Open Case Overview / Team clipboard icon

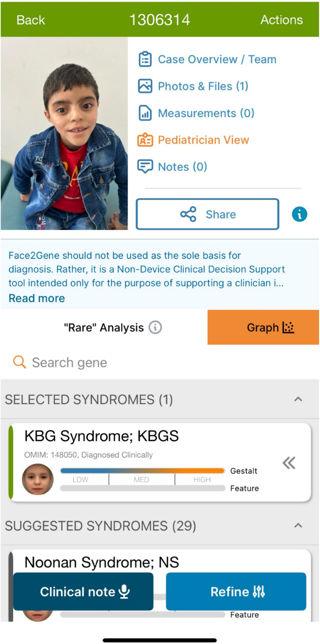pos(145,59)
